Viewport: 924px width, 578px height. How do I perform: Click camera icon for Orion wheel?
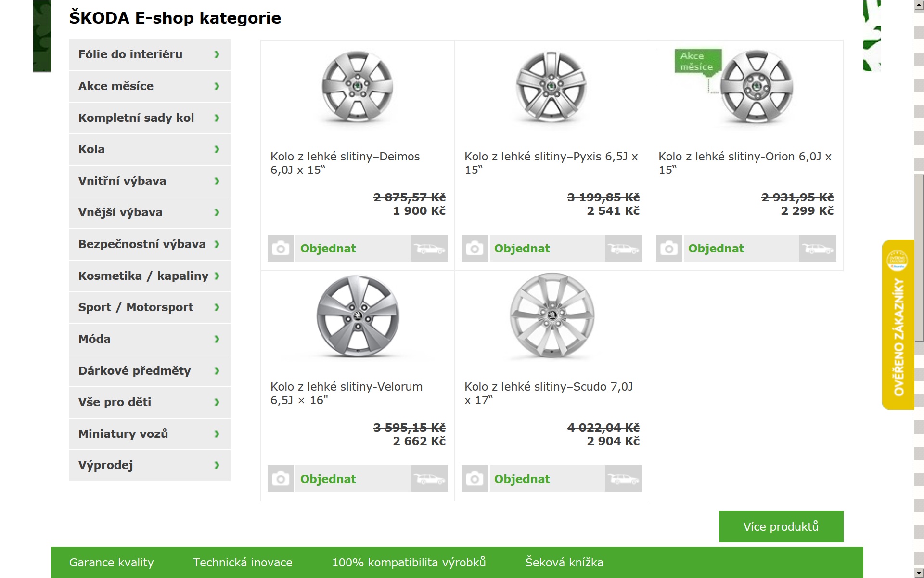click(x=669, y=249)
